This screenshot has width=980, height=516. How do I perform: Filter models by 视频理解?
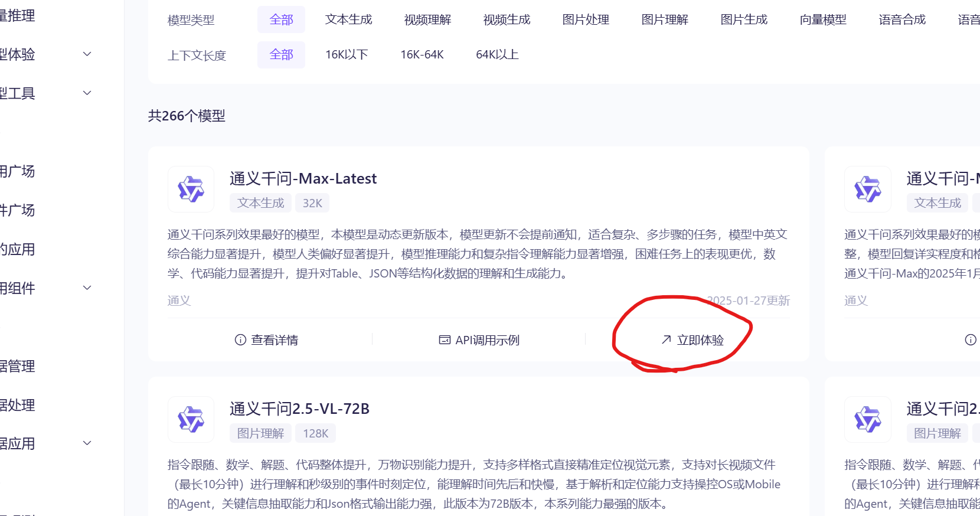pos(427,19)
